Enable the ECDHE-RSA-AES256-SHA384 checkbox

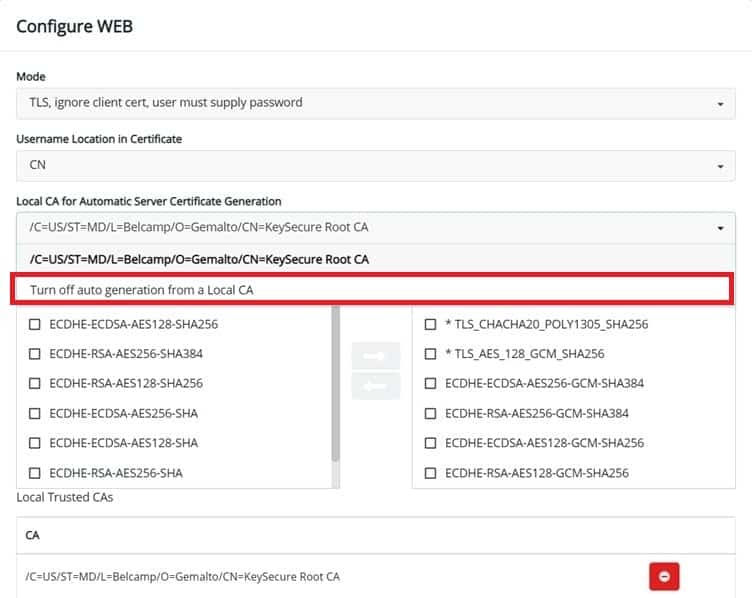click(35, 354)
